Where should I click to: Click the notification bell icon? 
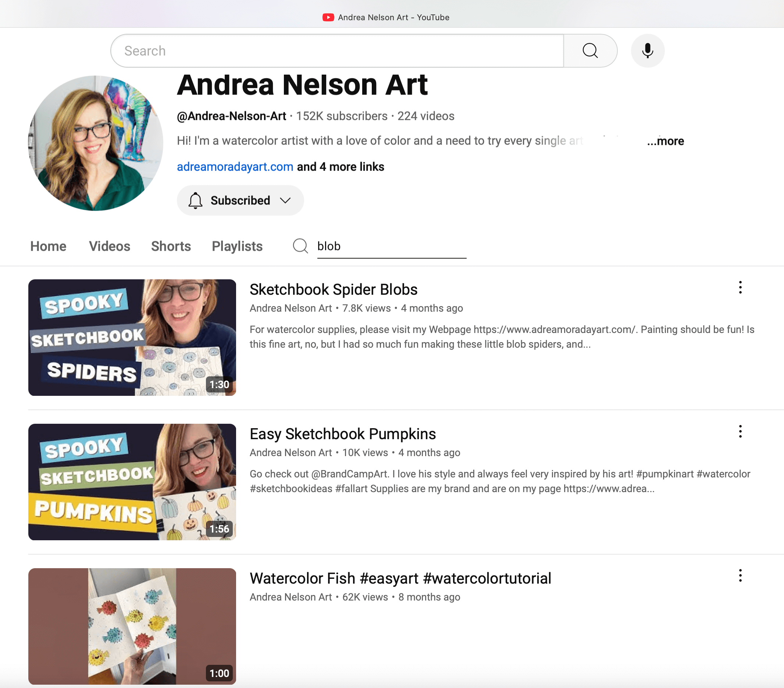[x=195, y=200]
